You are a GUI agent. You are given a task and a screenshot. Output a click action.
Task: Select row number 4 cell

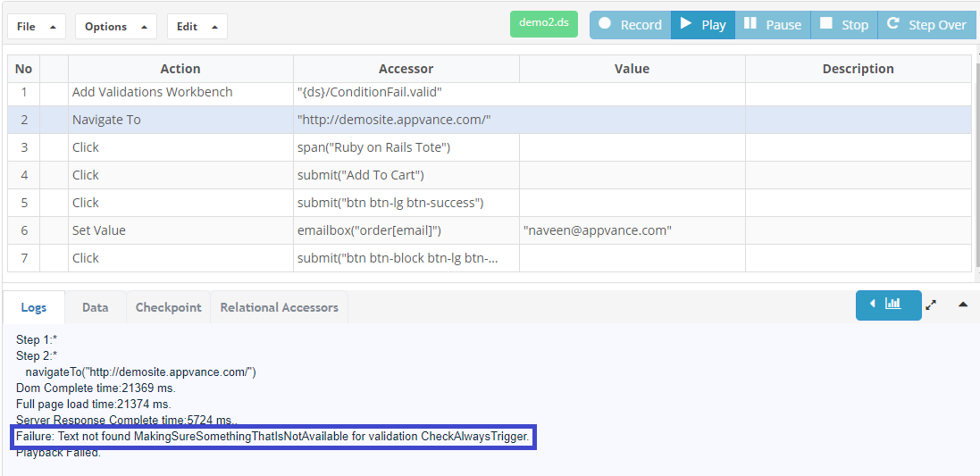pos(24,175)
